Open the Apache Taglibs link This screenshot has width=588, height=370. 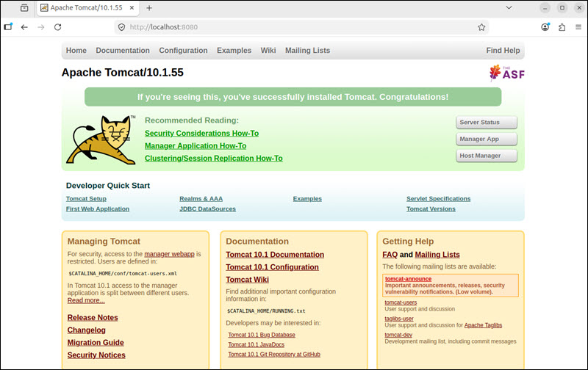(483, 325)
